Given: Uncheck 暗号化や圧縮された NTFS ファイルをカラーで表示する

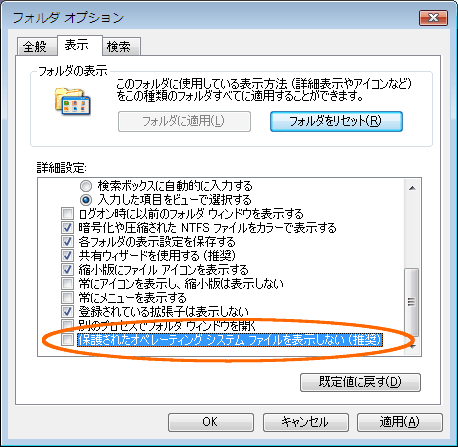Looking at the screenshot, I should (x=67, y=228).
